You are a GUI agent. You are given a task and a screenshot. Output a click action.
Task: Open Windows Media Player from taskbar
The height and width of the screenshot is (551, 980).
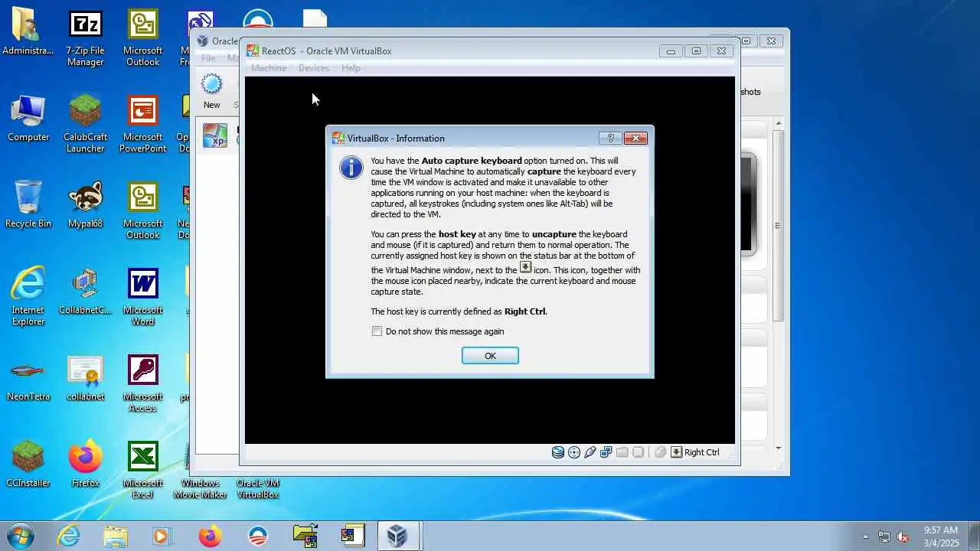[162, 536]
